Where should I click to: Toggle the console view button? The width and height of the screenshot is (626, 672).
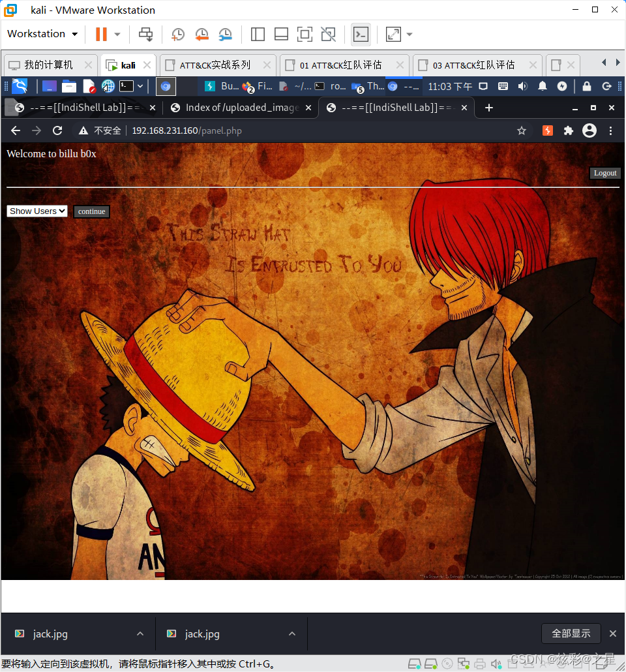coord(361,35)
